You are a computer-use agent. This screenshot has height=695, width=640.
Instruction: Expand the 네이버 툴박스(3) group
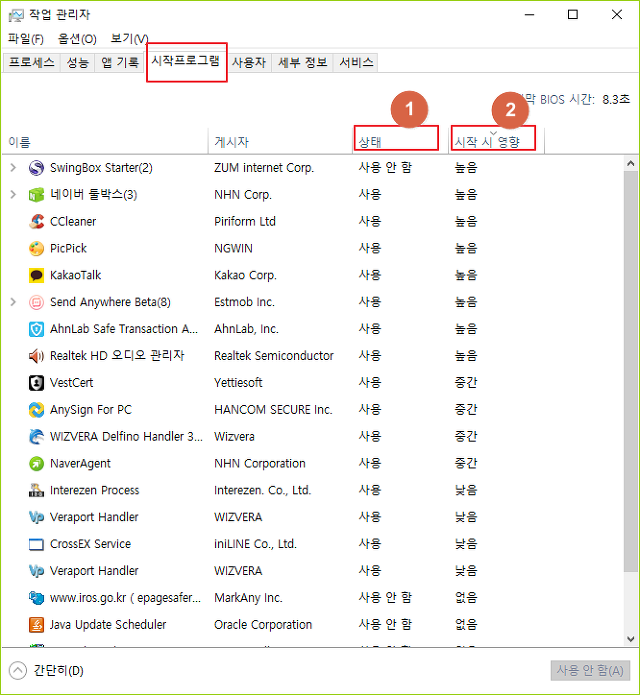[13, 195]
